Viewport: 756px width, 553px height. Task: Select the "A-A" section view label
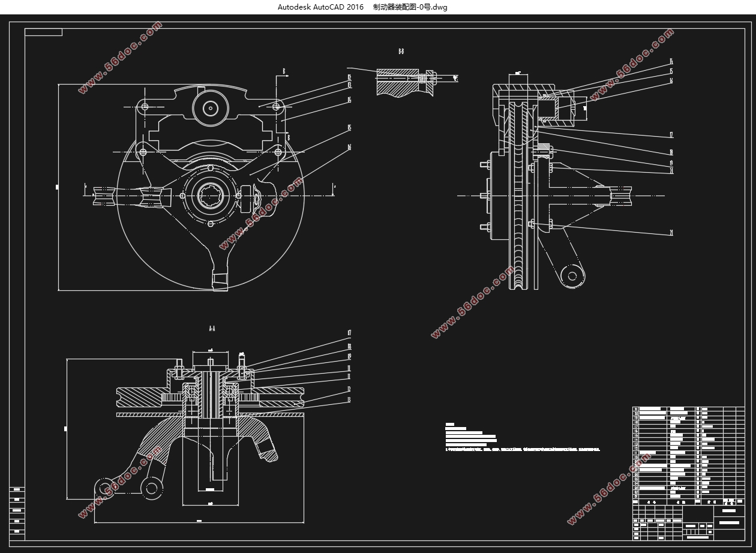tap(212, 329)
